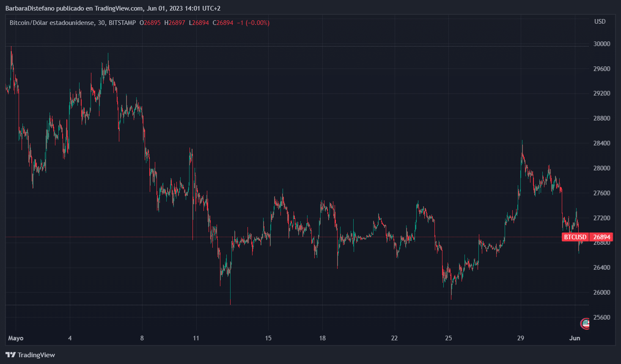The width and height of the screenshot is (621, 364).
Task: Click the Bitcoin/Dólar estadounidense symbol title
Action: [x=52, y=23]
